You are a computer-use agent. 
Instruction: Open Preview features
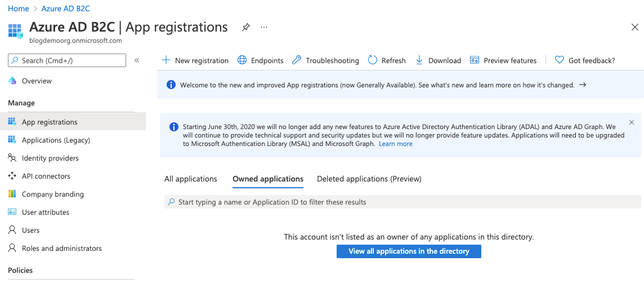pos(503,60)
